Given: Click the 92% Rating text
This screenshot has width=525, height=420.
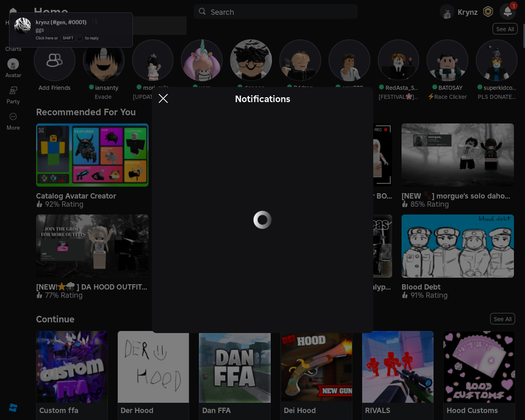Looking at the screenshot, I should tap(64, 204).
